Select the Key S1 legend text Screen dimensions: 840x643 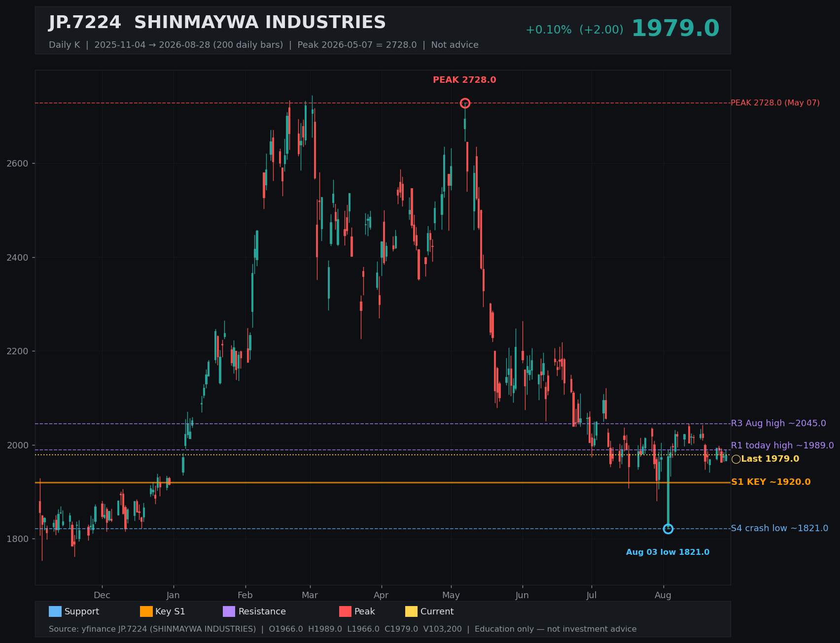(170, 611)
